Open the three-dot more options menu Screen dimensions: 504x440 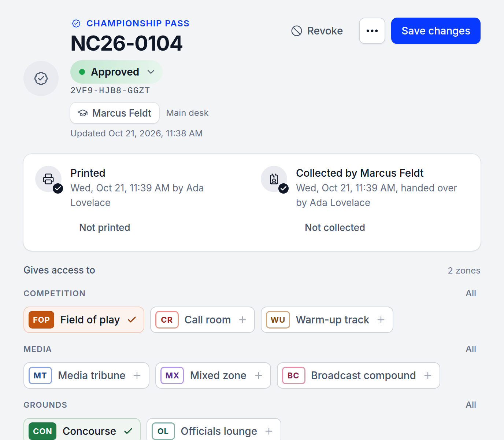[x=372, y=31]
